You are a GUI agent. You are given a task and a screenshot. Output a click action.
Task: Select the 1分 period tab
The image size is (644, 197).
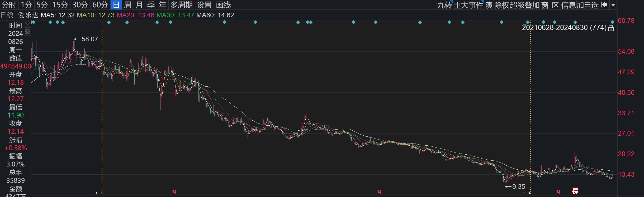(x=26, y=5)
